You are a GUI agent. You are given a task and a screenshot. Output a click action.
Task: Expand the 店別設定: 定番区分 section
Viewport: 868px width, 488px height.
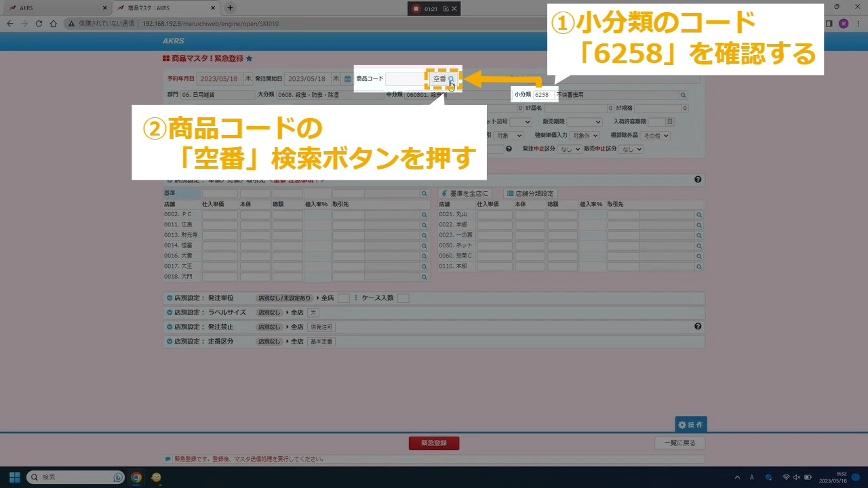coord(169,342)
